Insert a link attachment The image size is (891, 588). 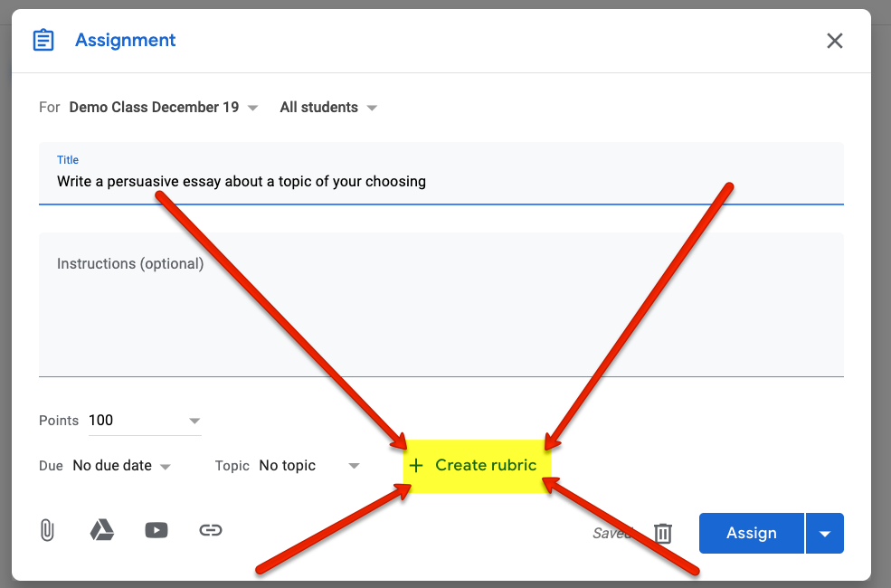point(211,530)
